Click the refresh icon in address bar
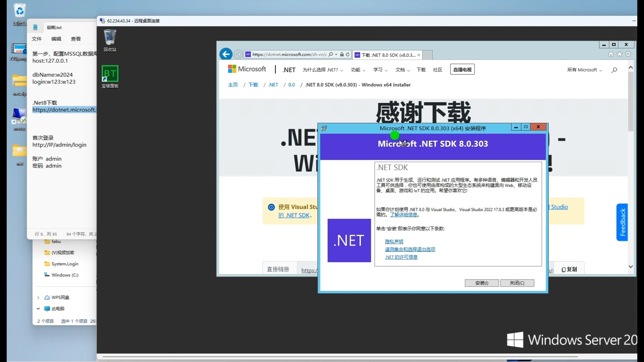The width and height of the screenshot is (644, 362). (x=348, y=54)
